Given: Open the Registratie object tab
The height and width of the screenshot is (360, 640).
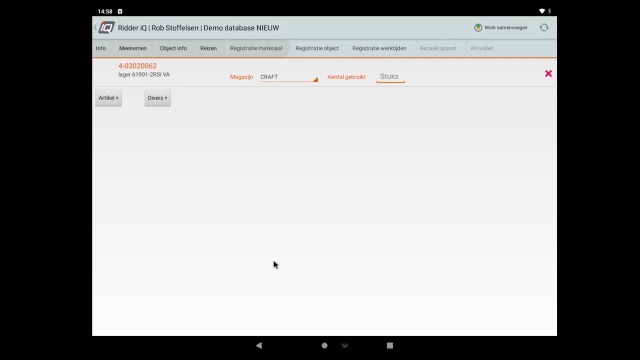Looking at the screenshot, I should pos(317,48).
